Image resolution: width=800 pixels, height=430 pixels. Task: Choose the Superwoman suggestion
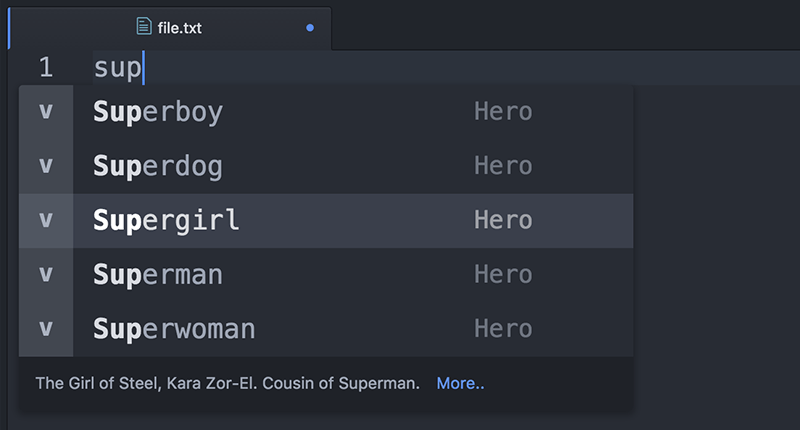coord(326,329)
